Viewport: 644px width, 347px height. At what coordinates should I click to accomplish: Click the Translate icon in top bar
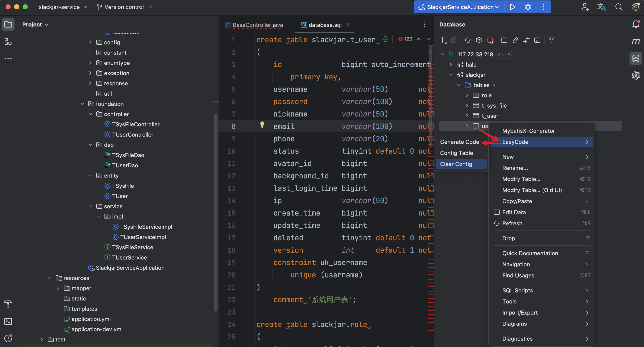point(601,7)
